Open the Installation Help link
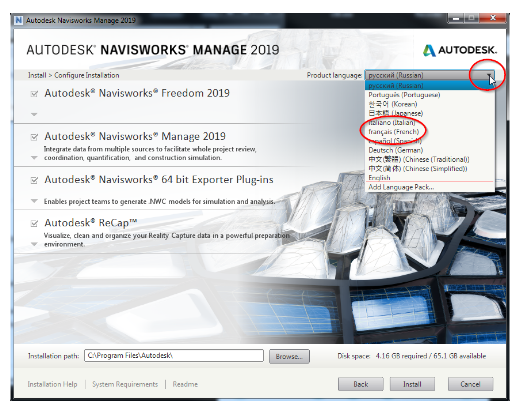Image resolution: width=522 pixels, height=410 pixels. [x=52, y=384]
